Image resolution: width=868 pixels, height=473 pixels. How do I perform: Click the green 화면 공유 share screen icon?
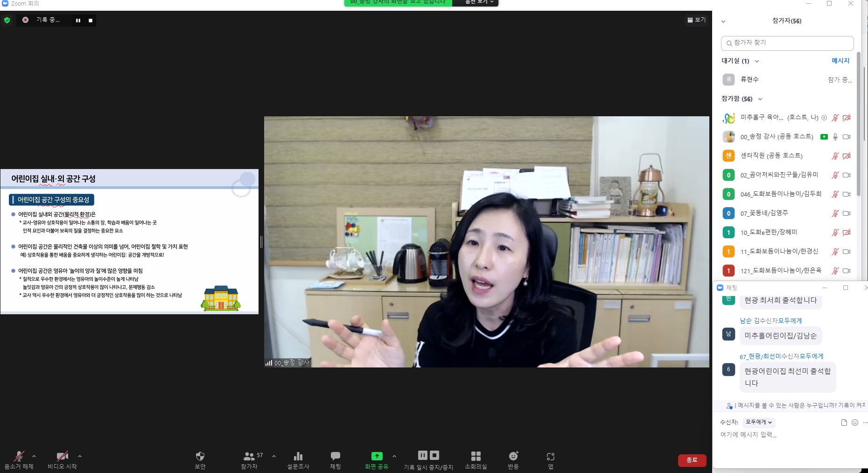(x=377, y=456)
